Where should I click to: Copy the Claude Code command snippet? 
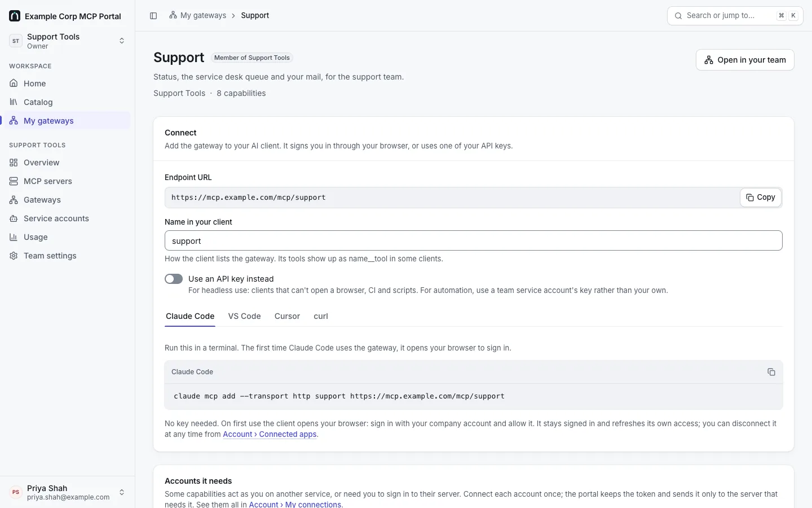click(771, 372)
